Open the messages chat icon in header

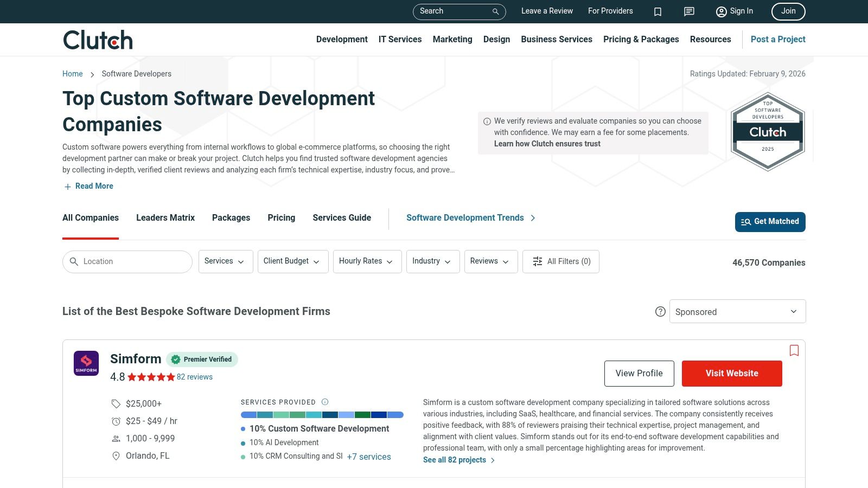pyautogui.click(x=689, y=11)
